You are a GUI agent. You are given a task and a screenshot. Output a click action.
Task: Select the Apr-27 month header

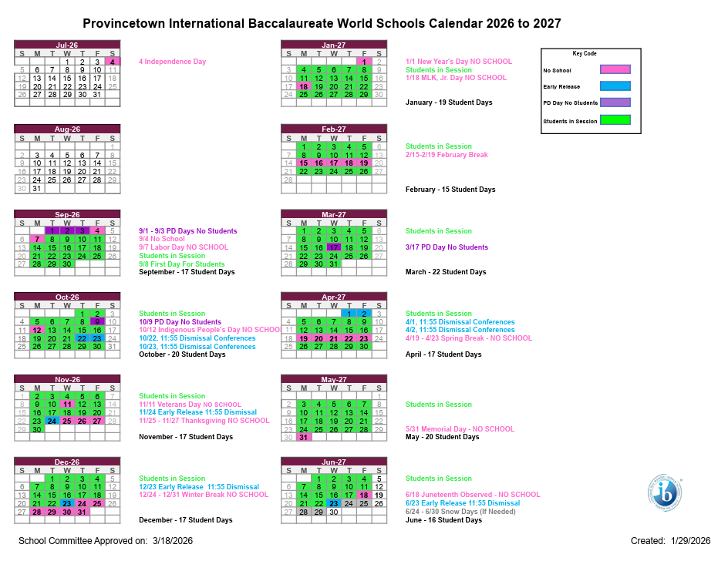tap(334, 297)
